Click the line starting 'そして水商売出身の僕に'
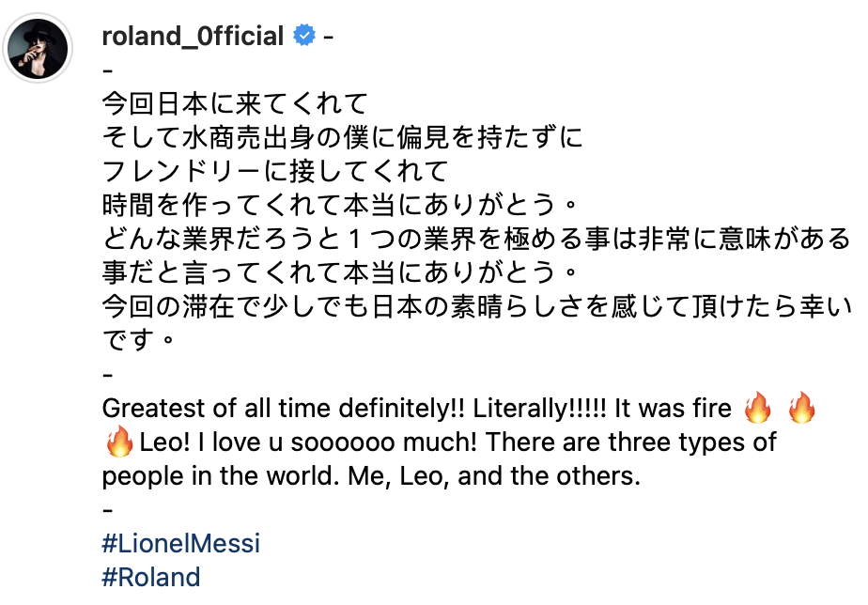 (x=342, y=137)
